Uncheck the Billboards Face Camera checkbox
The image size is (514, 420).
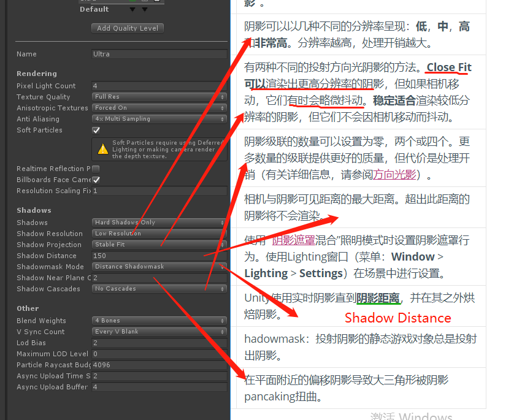coord(96,180)
